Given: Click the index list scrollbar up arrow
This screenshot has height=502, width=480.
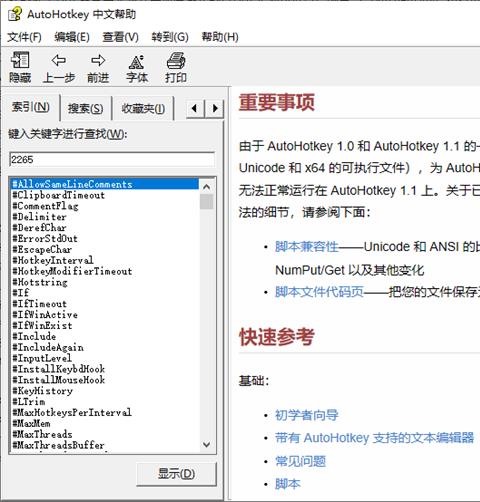Looking at the screenshot, I should click(x=206, y=187).
